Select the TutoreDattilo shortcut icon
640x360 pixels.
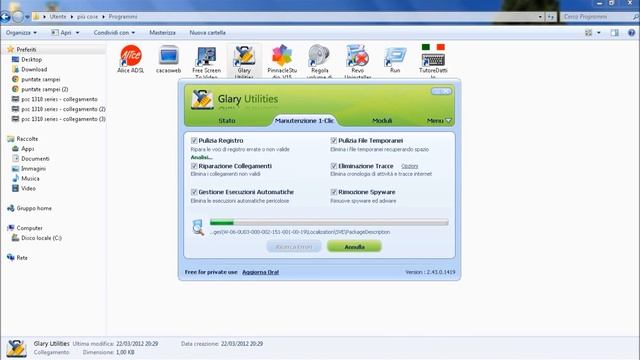tap(433, 56)
